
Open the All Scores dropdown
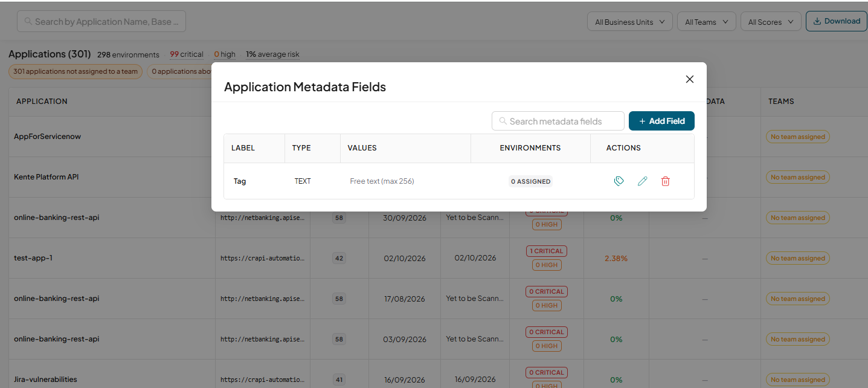tap(771, 22)
